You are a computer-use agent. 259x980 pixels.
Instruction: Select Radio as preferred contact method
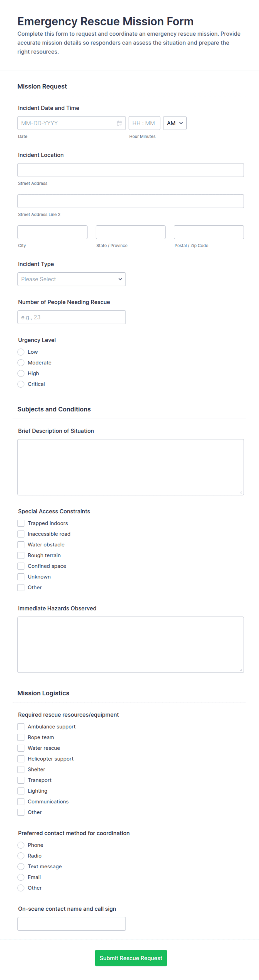21,856
